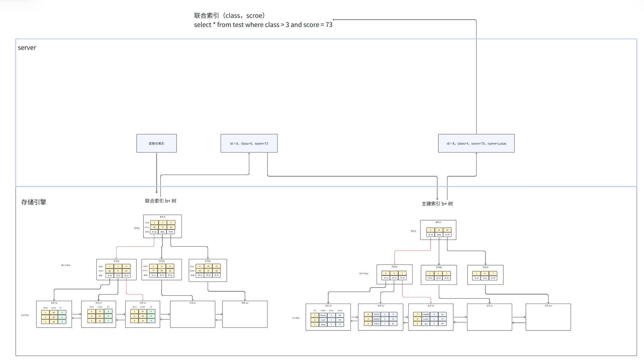This screenshot has width=644, height=362.
Task: Click the Sophia cell in leaf page 20
Action: (x=376, y=319)
